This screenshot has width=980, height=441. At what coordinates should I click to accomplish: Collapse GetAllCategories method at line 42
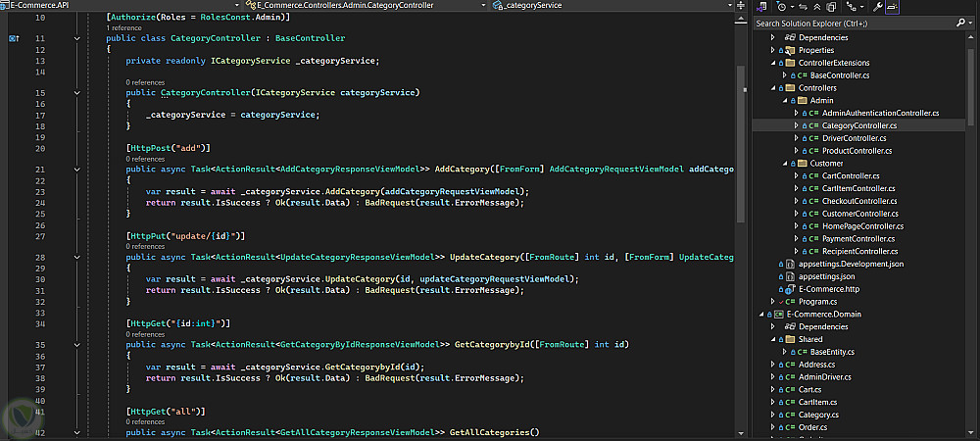[76, 432]
